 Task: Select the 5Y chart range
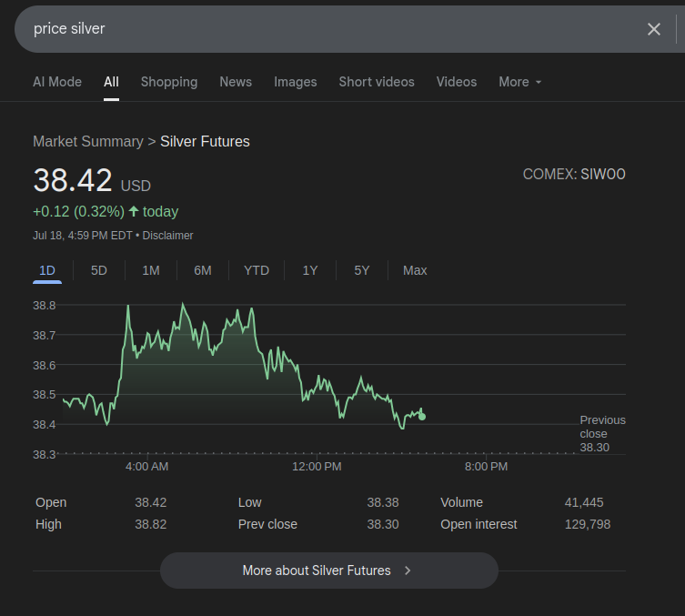tap(362, 270)
